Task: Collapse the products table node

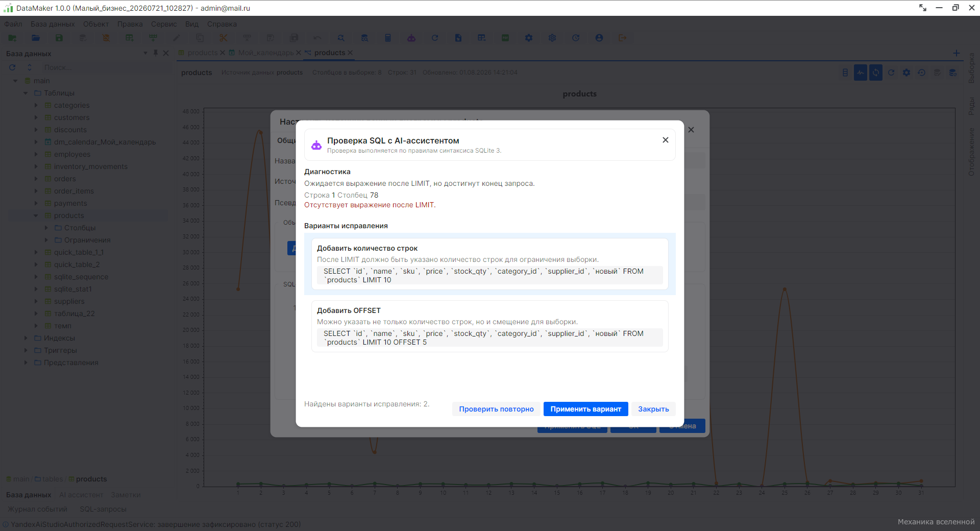Action: tap(36, 215)
